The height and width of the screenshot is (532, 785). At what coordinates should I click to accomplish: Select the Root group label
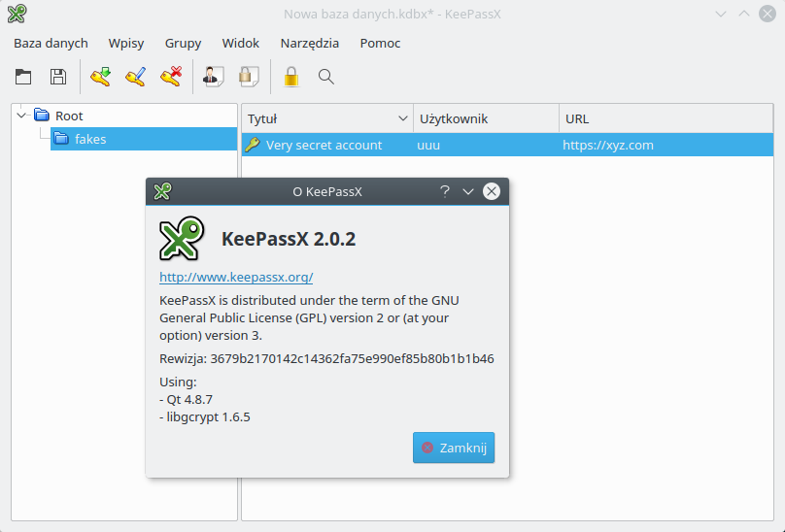(69, 116)
